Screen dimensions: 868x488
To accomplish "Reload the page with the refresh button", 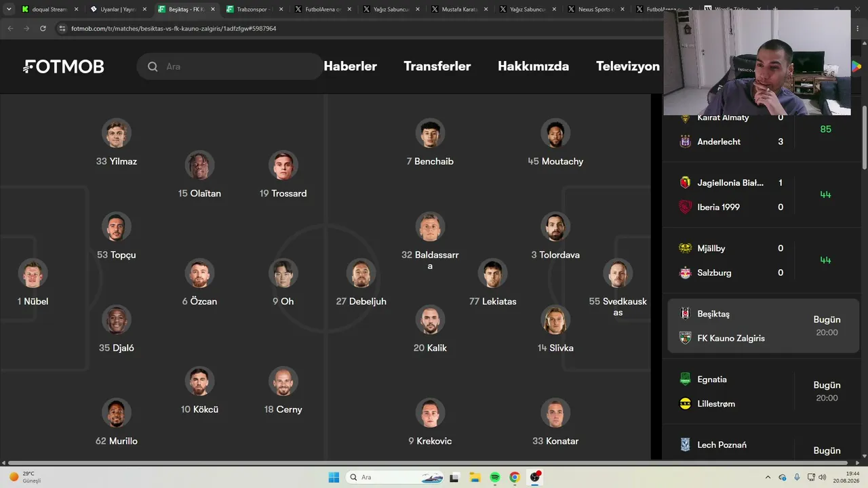I will point(43,28).
